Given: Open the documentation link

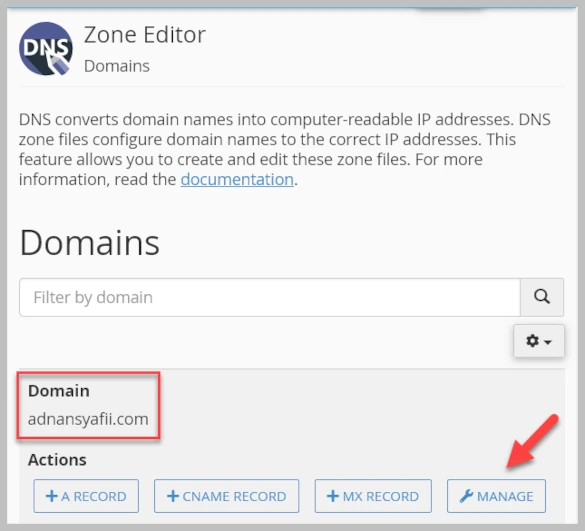Looking at the screenshot, I should pyautogui.click(x=237, y=179).
